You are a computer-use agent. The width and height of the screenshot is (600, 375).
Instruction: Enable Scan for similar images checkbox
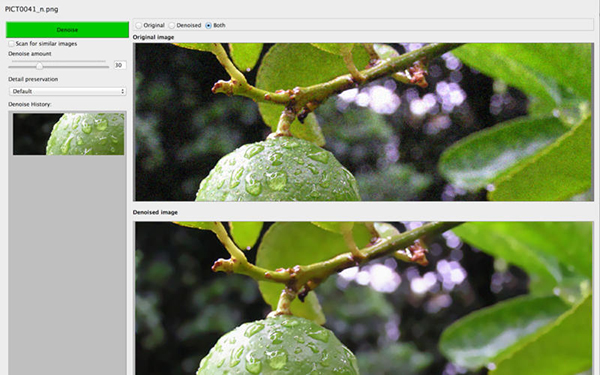pos(11,44)
